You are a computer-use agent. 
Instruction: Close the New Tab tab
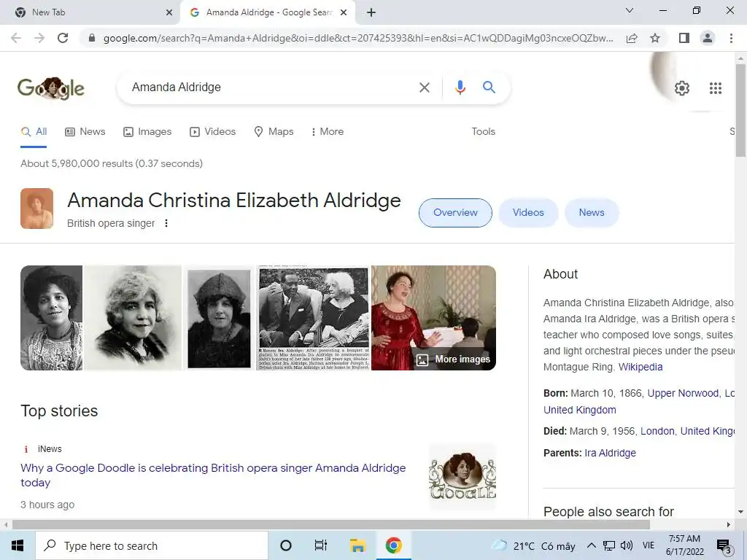coord(169,12)
